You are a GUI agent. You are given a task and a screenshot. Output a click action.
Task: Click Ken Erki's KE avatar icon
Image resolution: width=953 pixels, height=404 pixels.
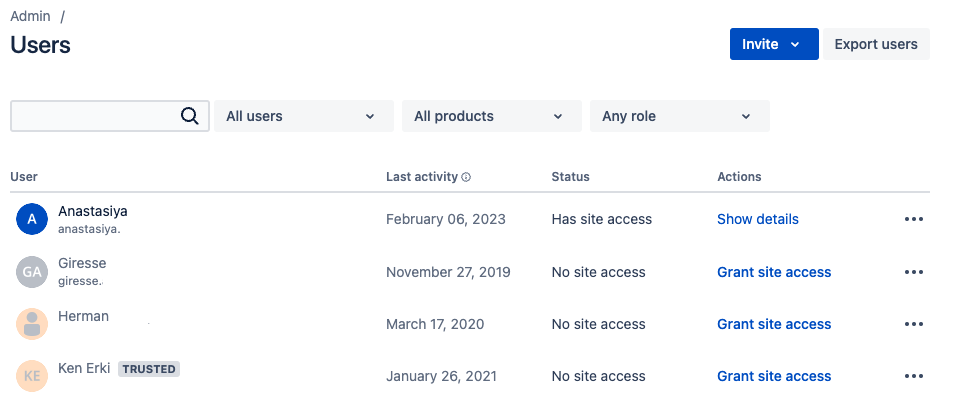pyautogui.click(x=32, y=376)
